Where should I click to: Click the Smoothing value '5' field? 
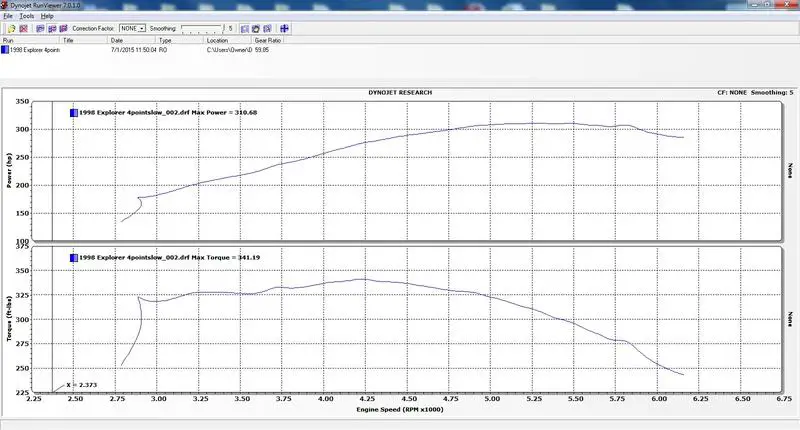point(231,29)
